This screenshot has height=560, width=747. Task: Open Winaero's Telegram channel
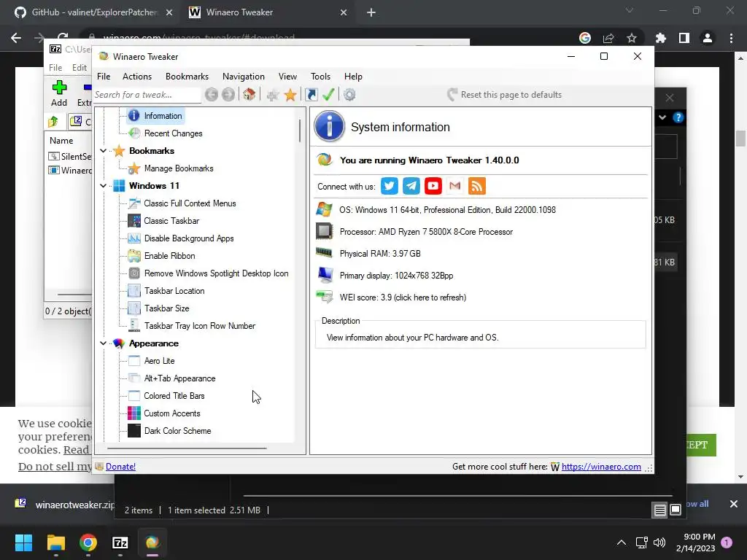(x=411, y=186)
